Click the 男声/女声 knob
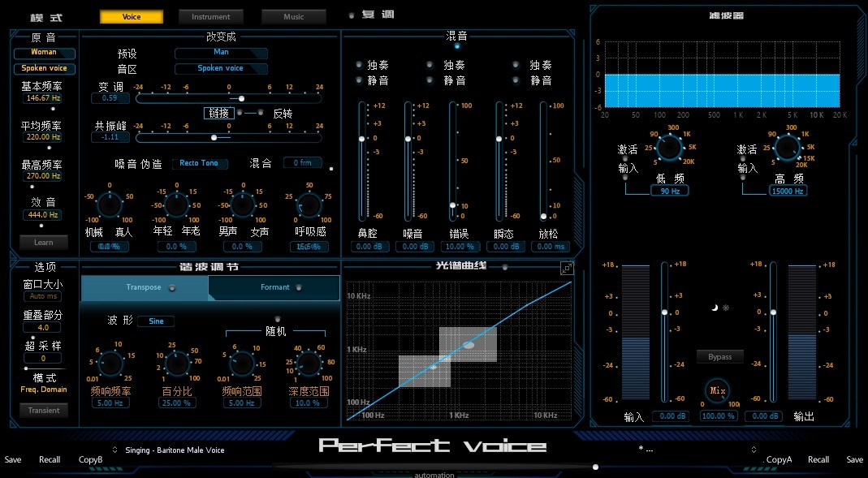 click(243, 206)
